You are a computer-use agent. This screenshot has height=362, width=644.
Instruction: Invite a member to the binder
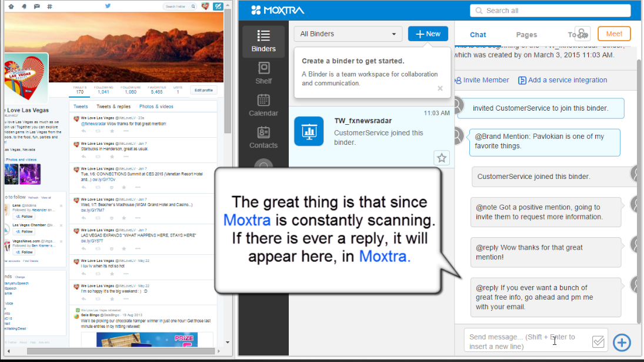482,80
